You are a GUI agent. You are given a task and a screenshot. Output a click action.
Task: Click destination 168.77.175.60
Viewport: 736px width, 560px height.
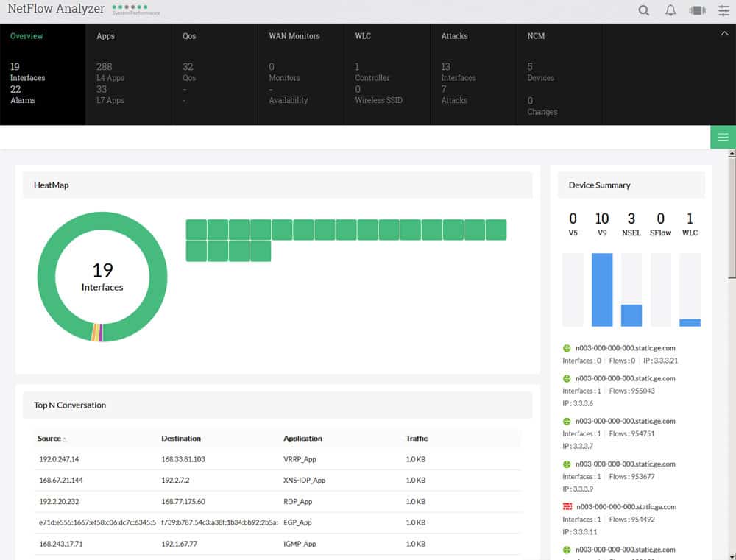click(x=183, y=501)
